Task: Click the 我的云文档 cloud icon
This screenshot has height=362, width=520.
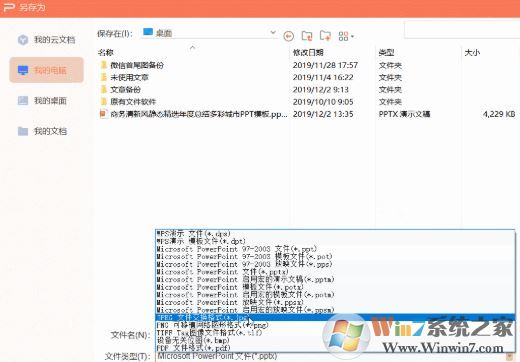Action: point(23,40)
